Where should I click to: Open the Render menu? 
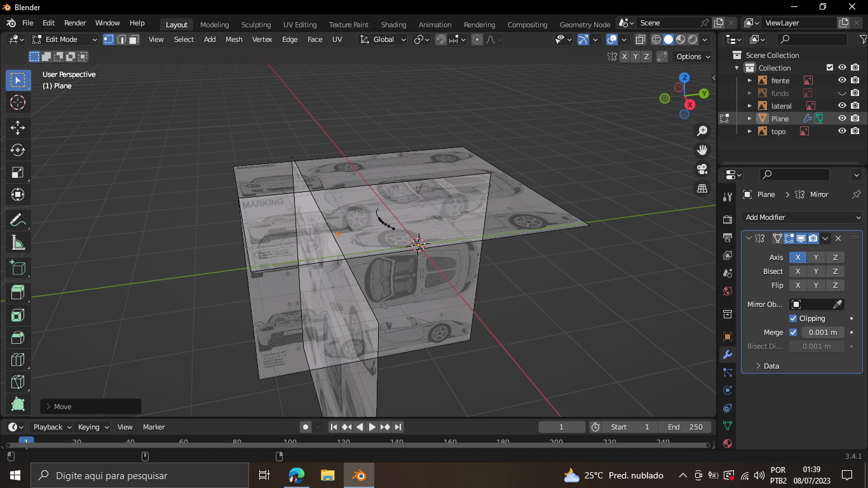point(75,23)
